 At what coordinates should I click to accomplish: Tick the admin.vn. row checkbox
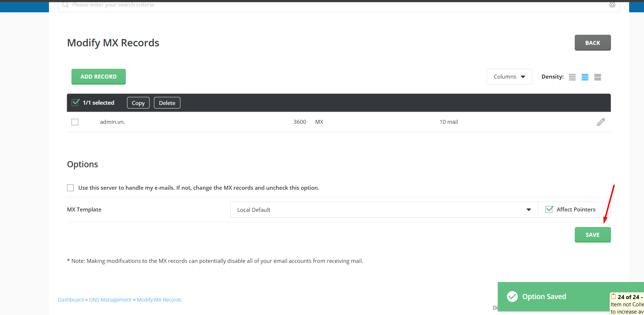75,122
